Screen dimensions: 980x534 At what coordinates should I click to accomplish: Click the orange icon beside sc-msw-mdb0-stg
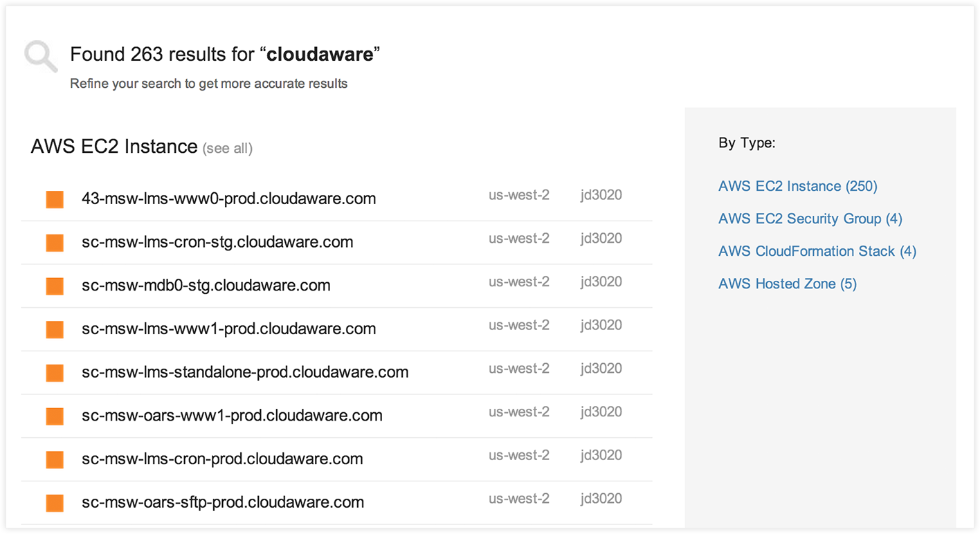[x=55, y=286]
